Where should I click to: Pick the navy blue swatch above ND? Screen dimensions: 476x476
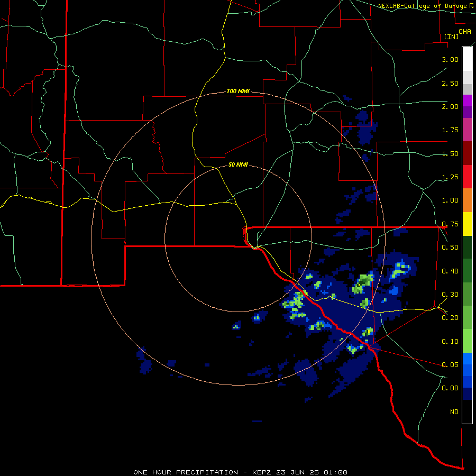(467, 393)
